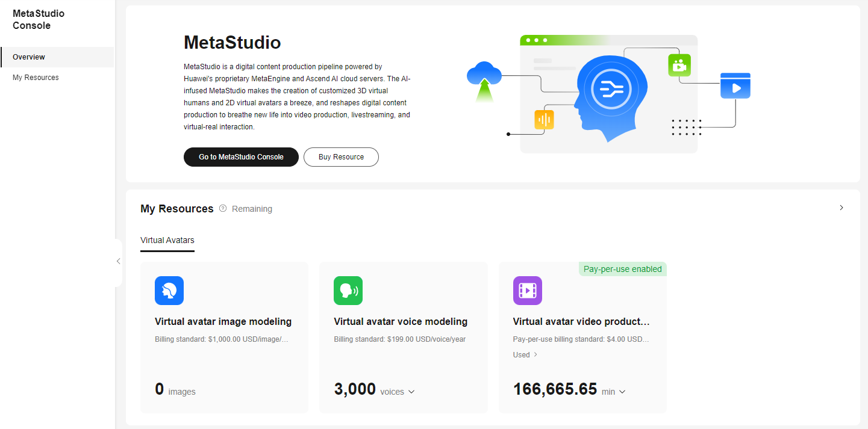The height and width of the screenshot is (429, 868).
Task: Click the green video camera illustration icon
Action: [x=679, y=65]
